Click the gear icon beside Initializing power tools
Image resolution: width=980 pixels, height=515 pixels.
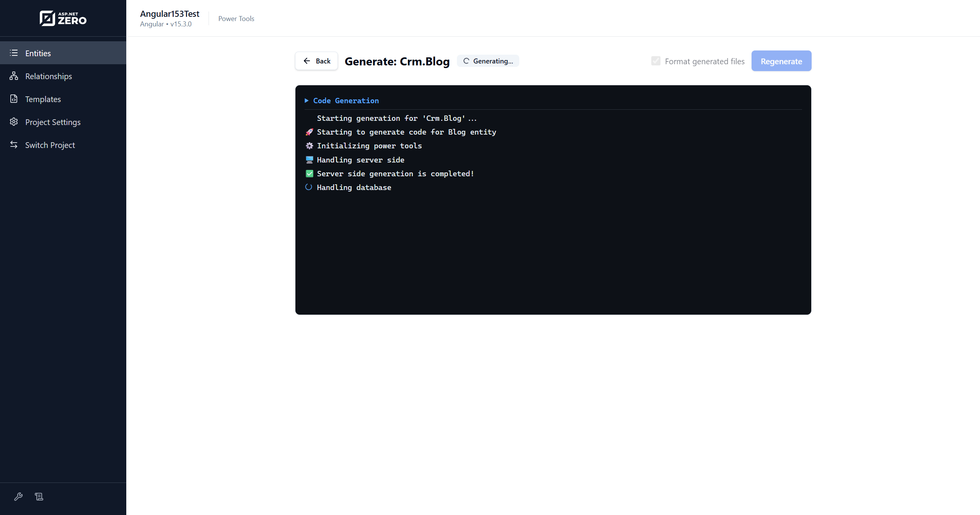pos(309,146)
